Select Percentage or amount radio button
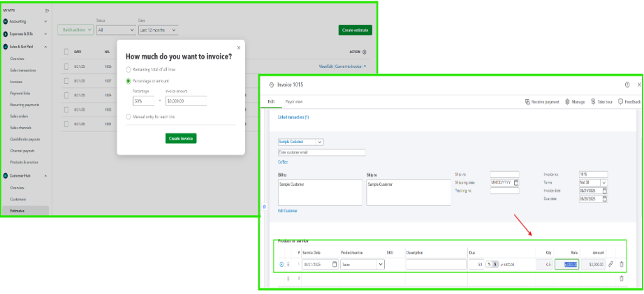644x294 pixels. (x=129, y=81)
